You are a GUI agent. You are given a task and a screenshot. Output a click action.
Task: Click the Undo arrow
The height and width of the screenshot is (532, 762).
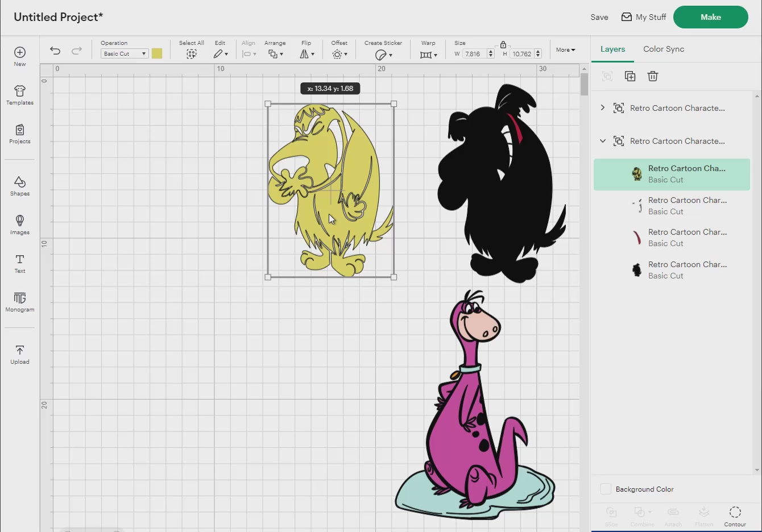55,51
